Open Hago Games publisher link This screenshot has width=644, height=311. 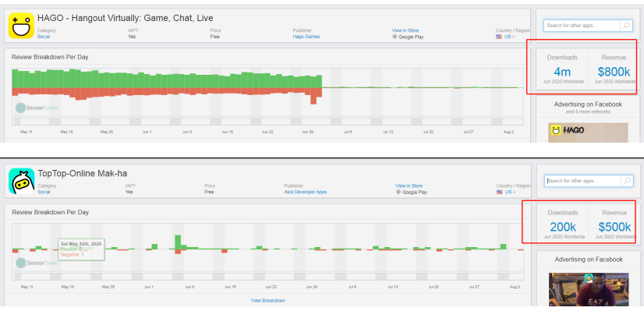coord(306,37)
